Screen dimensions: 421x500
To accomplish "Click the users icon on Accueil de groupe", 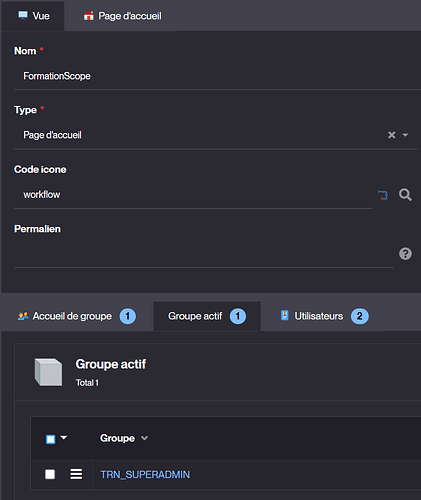I will pos(23,316).
